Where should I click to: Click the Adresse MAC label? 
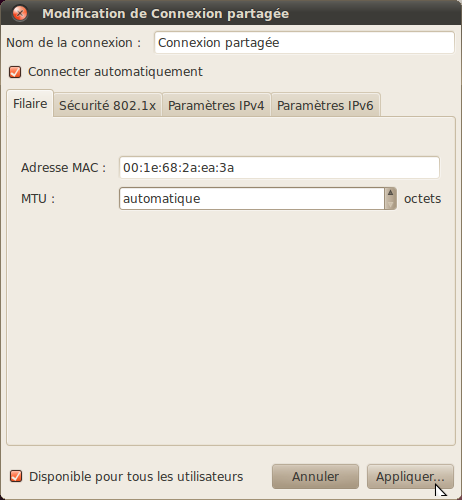click(x=63, y=167)
